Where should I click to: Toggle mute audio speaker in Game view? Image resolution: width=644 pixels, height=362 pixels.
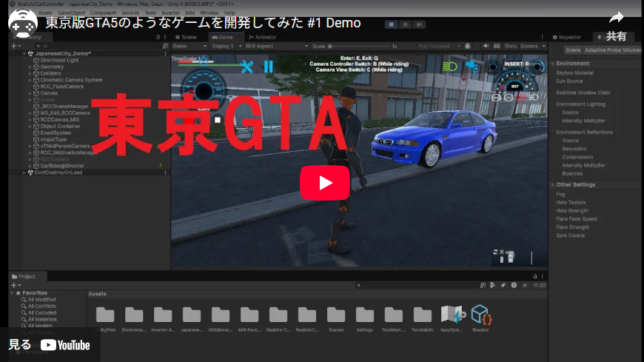click(486, 46)
